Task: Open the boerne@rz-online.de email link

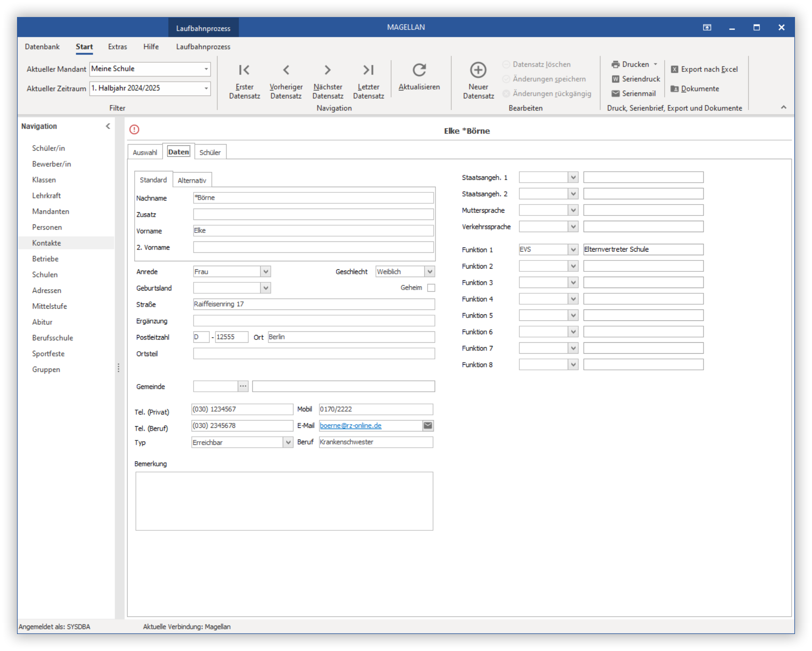Action: click(x=350, y=425)
